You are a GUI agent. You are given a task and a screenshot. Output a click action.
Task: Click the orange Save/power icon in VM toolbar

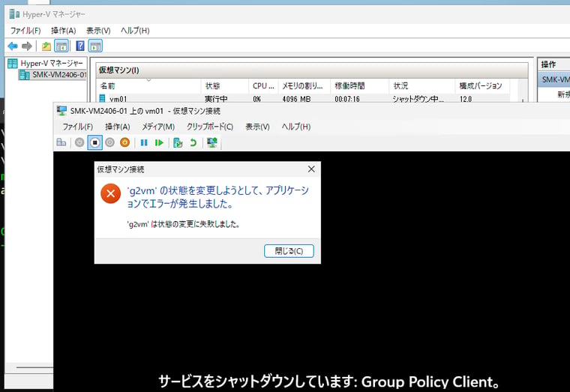[124, 142]
